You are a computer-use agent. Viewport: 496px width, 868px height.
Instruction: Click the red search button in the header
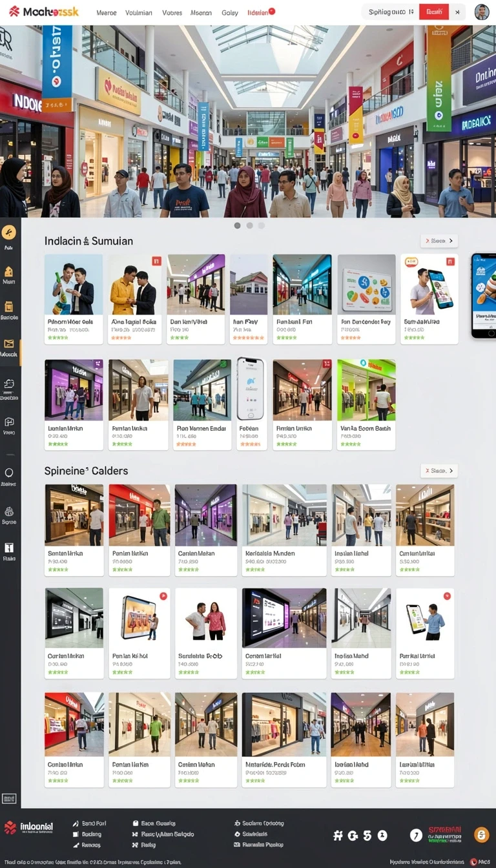[434, 12]
